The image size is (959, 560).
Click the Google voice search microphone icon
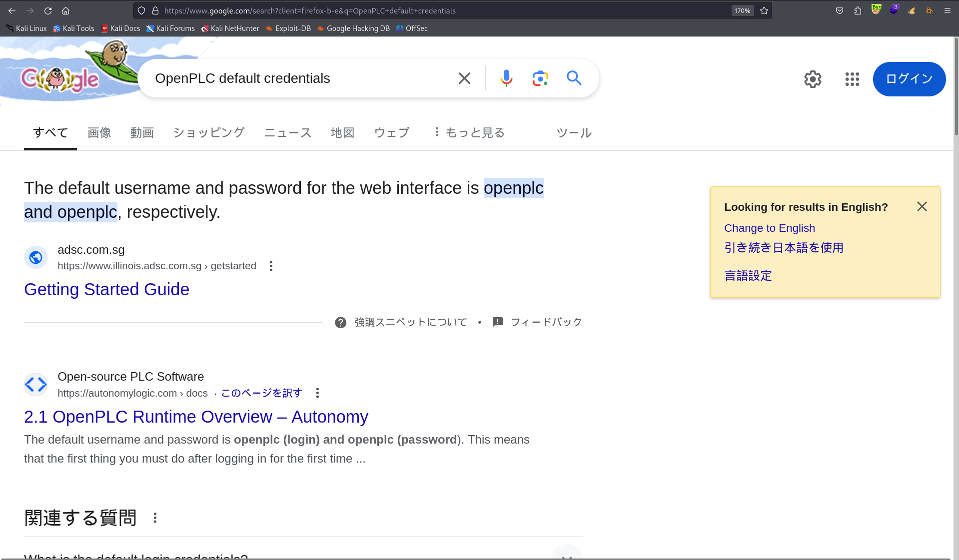506,78
